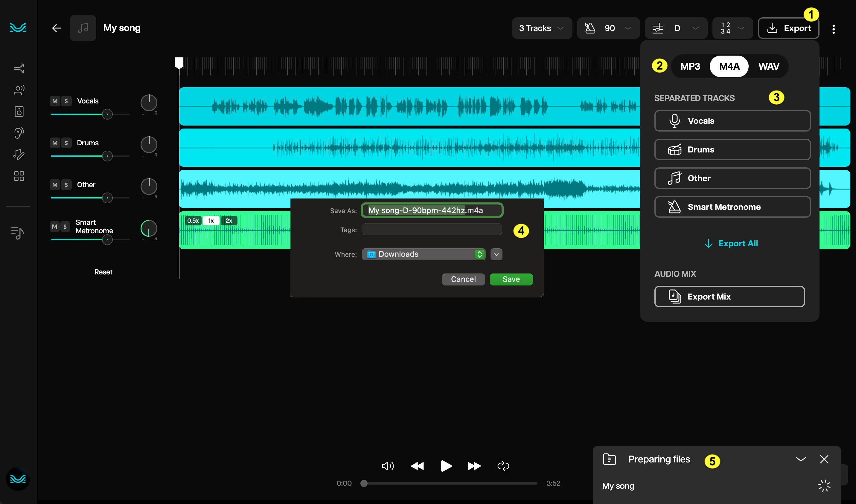856x504 pixels.
Task: Click the Drums pan knob
Action: click(x=149, y=145)
